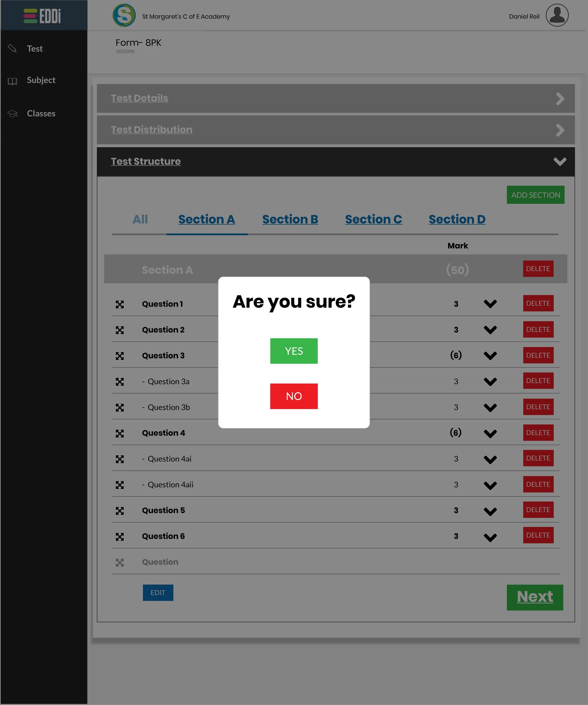Confirm by clicking the green YES button
The height and width of the screenshot is (705, 588).
point(294,351)
